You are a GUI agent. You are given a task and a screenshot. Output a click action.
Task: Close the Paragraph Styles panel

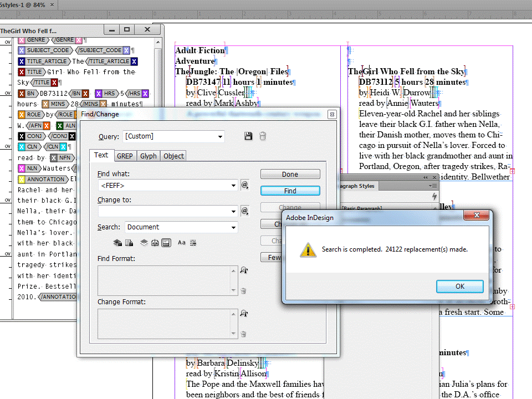434,177
